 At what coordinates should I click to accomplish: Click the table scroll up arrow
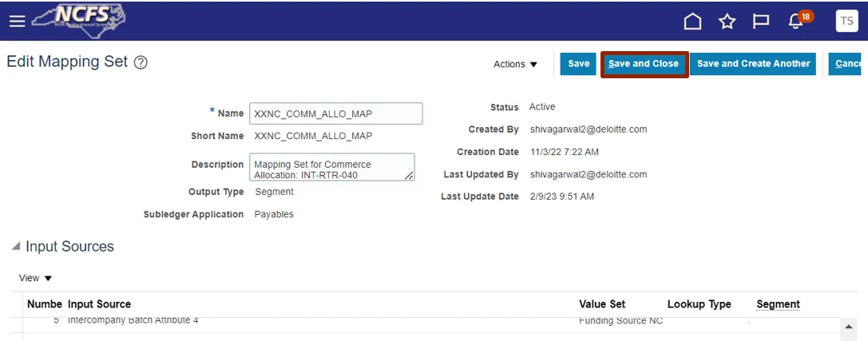848,327
